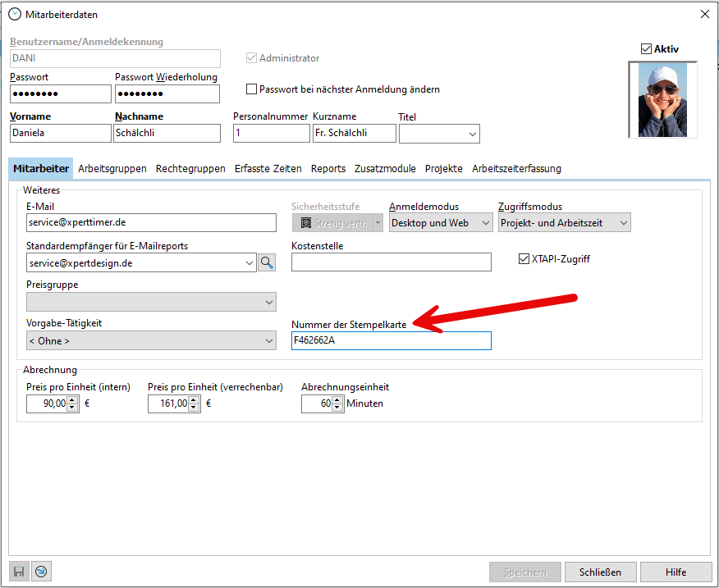The image size is (719, 588).
Task: Click the floppy disk save icon
Action: pos(19,572)
